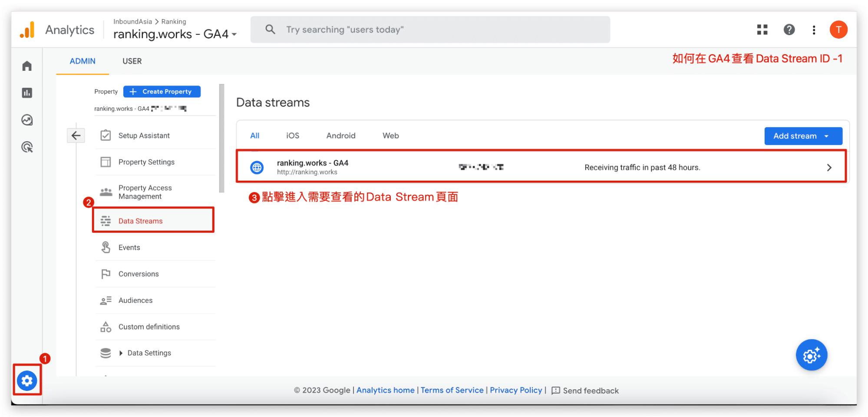This screenshot has height=417, width=868.
Task: Open the Terms of Service link
Action: [x=452, y=390]
